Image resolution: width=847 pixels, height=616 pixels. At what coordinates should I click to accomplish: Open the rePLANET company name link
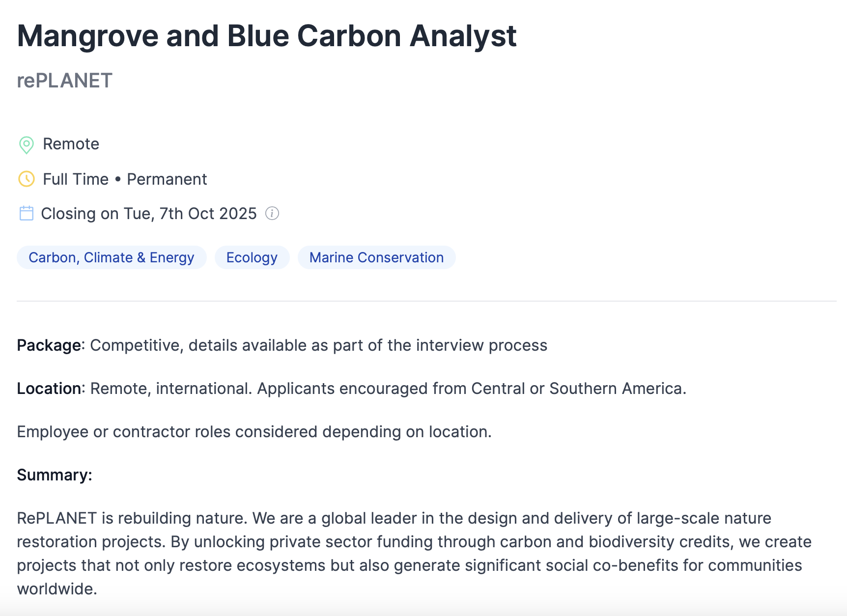point(65,81)
